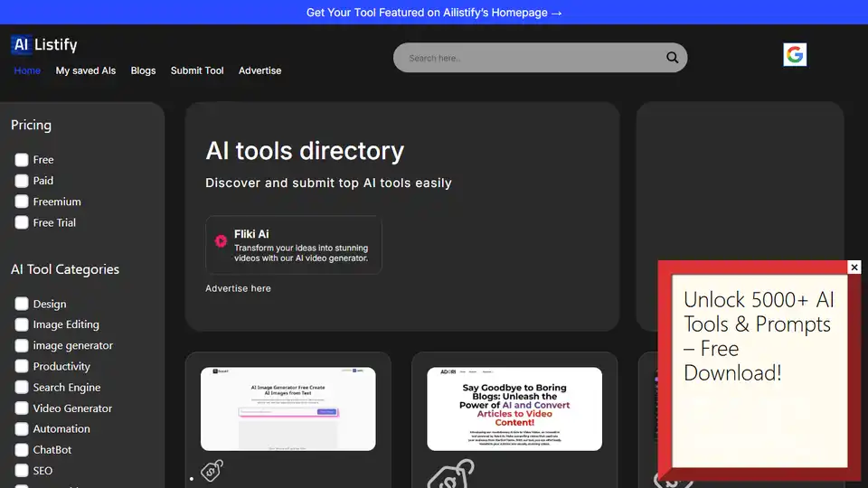This screenshot has width=868, height=488.
Task: Go to the Blogs page
Action: 143,70
